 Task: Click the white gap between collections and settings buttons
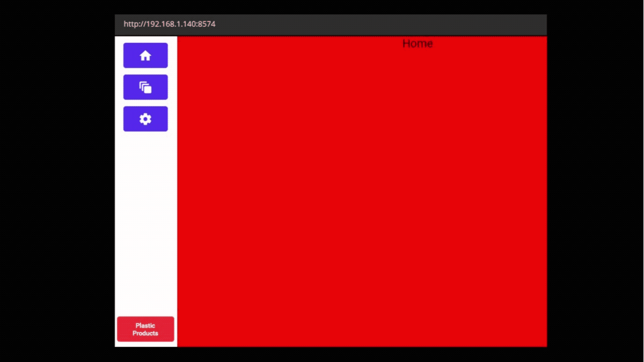pos(145,103)
